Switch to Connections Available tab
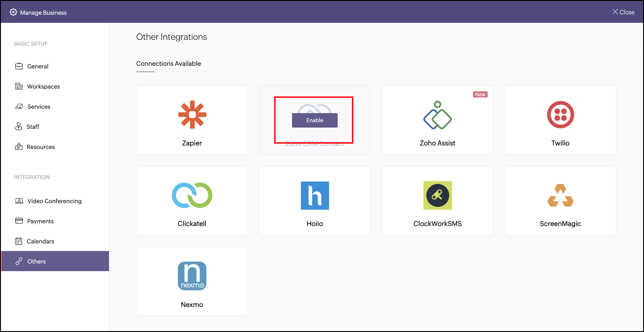Screen dimensions: 644x332 click(x=169, y=64)
